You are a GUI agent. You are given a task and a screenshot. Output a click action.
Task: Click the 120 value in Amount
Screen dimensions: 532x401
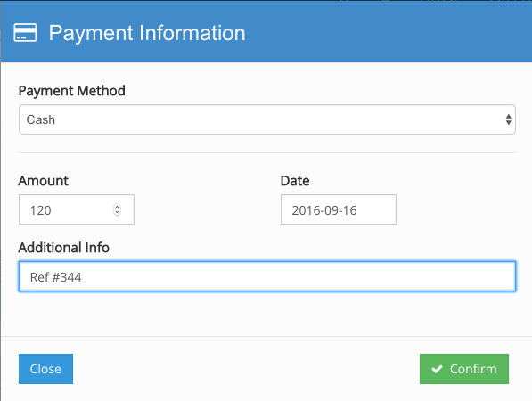pyautogui.click(x=41, y=210)
